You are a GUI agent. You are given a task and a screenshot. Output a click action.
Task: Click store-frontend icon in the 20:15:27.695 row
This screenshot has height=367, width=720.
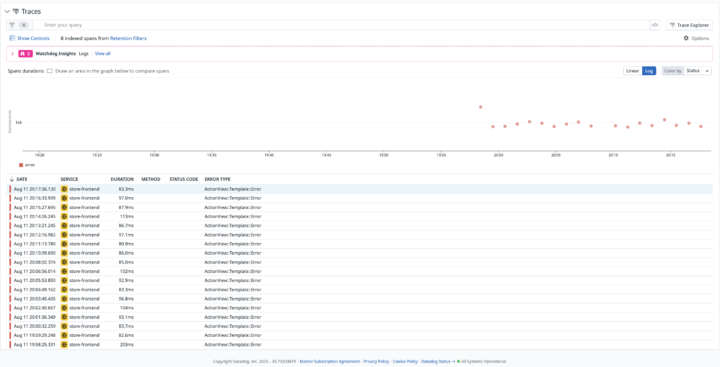click(64, 207)
